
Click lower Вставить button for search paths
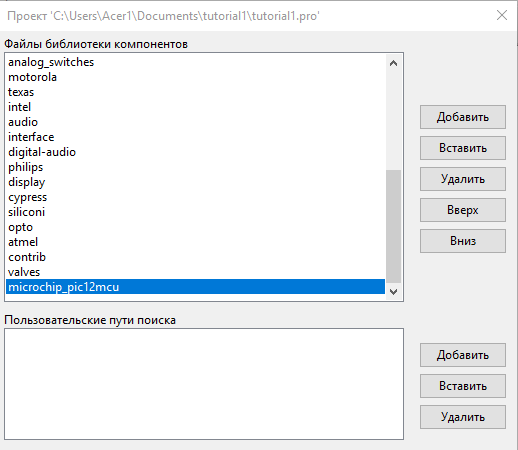(463, 386)
